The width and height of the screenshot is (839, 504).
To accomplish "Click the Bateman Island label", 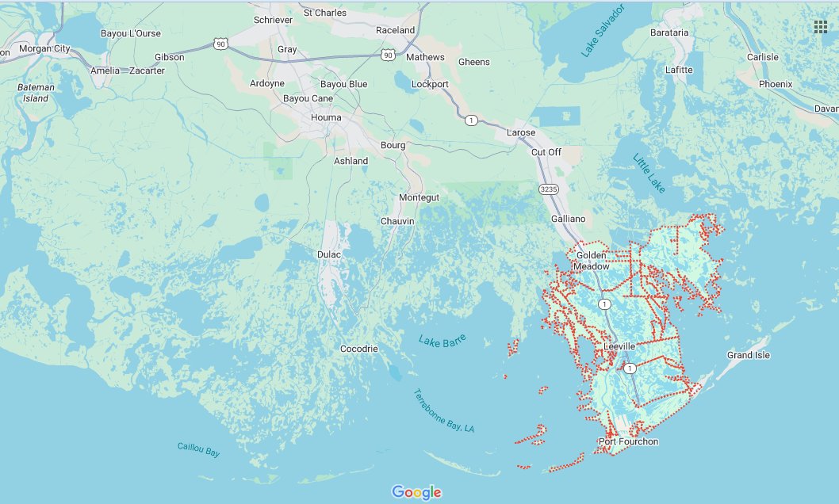I will point(37,93).
